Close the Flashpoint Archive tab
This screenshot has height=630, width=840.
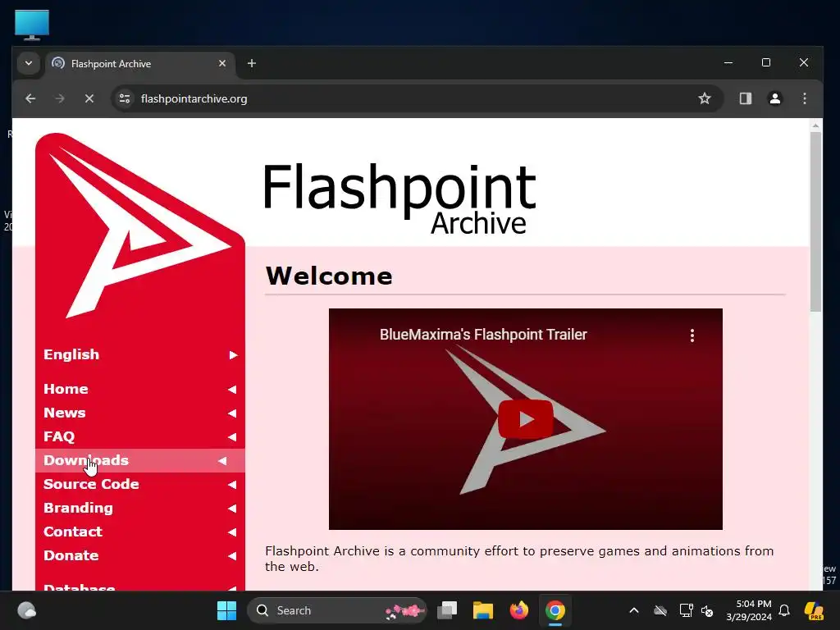coord(222,64)
